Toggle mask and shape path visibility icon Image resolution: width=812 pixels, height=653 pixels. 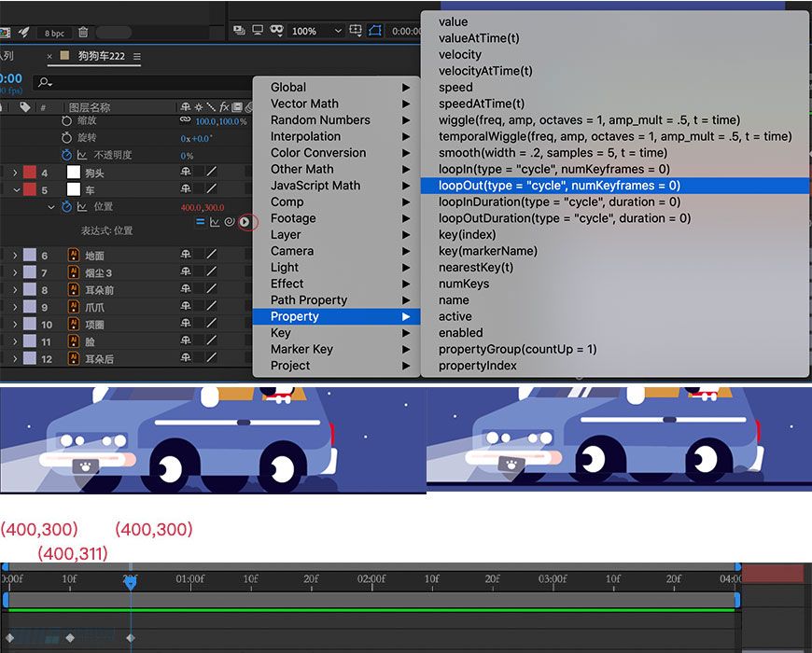point(276,31)
